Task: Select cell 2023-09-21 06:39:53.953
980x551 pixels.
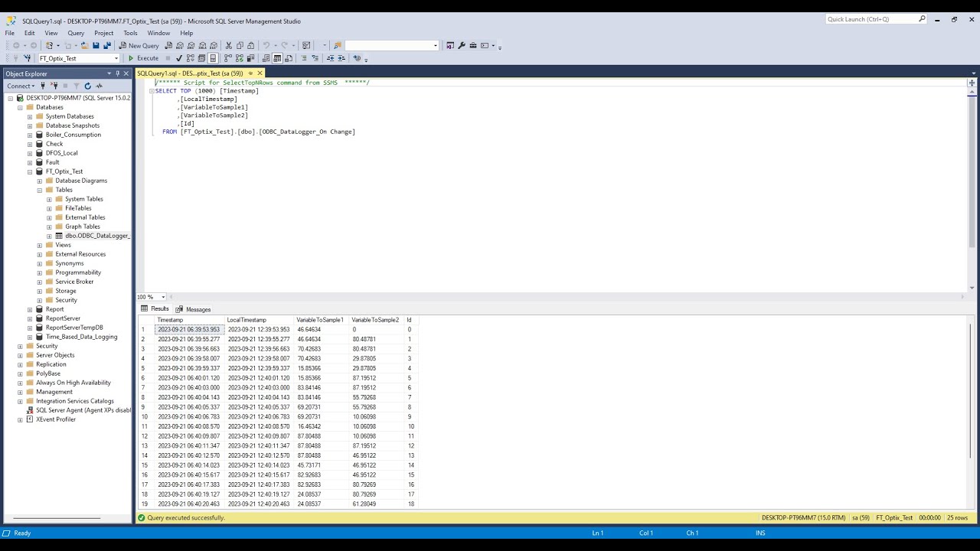Action: click(x=189, y=330)
